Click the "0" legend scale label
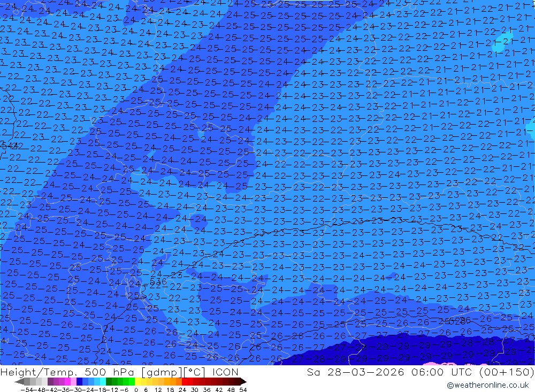Screen dimensions: 535x392 pyautogui.click(x=136, y=390)
